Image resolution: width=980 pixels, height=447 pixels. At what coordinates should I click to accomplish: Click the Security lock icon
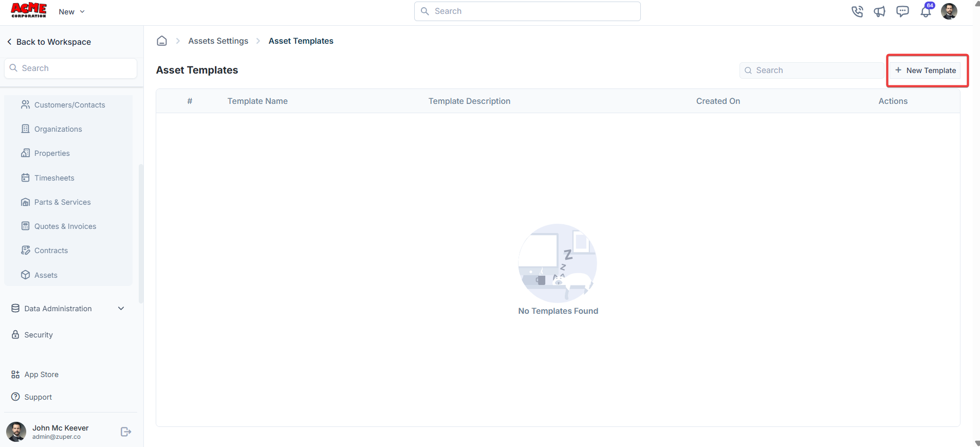[x=15, y=334]
